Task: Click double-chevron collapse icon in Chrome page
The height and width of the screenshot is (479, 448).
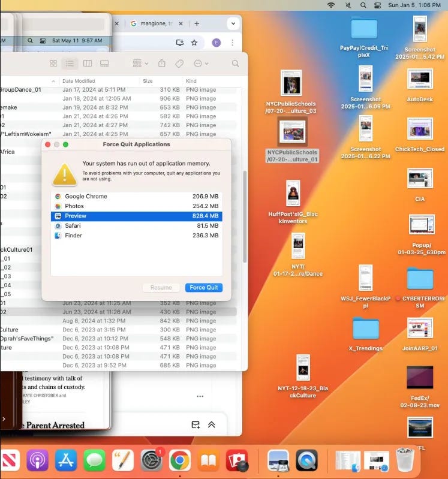Action: click(212, 424)
